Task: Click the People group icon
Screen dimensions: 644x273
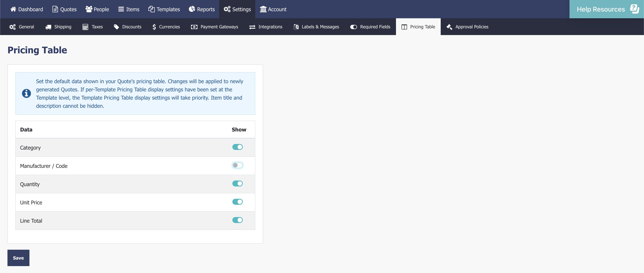Action: (89, 9)
